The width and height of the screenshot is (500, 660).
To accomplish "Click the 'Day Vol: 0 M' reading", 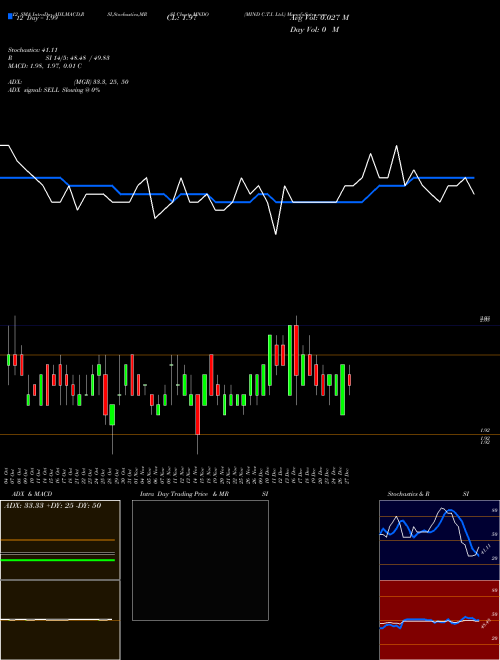I will tap(314, 30).
